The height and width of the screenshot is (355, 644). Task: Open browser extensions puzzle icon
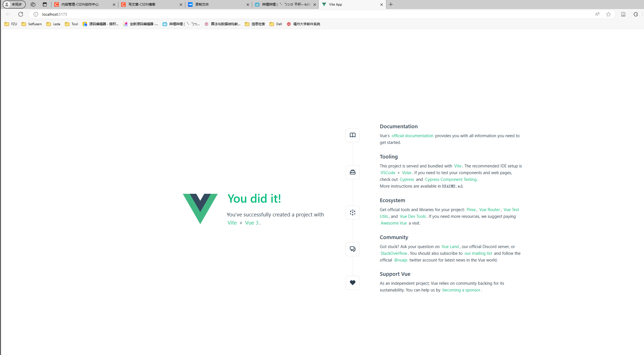tap(636, 14)
